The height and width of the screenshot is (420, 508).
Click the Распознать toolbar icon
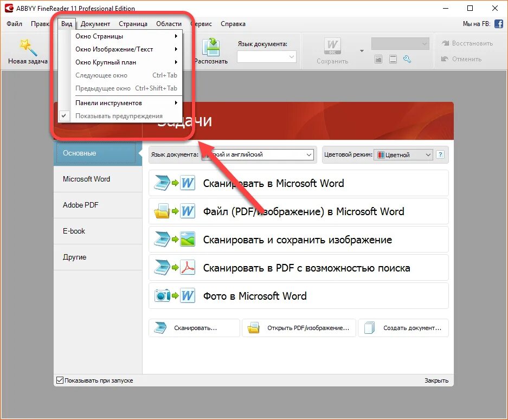(211, 47)
